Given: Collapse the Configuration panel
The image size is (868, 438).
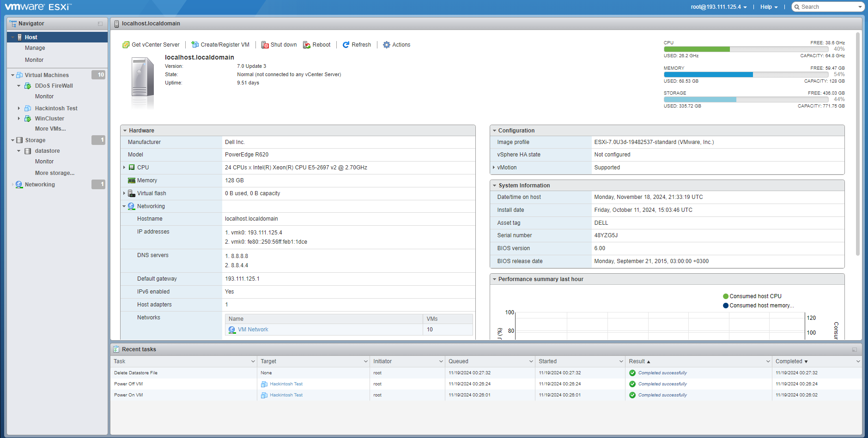Looking at the screenshot, I should 494,131.
